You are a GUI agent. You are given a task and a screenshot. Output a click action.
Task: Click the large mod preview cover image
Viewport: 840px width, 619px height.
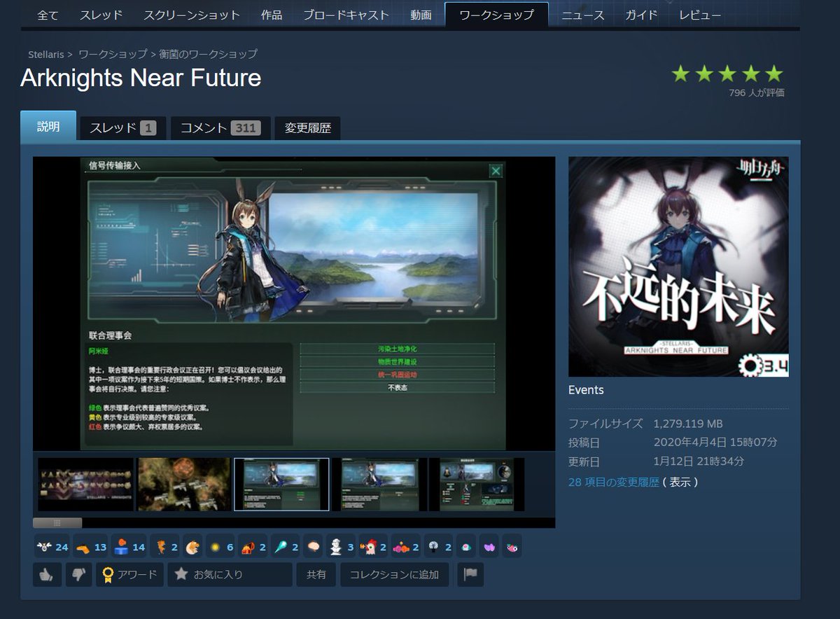678,267
